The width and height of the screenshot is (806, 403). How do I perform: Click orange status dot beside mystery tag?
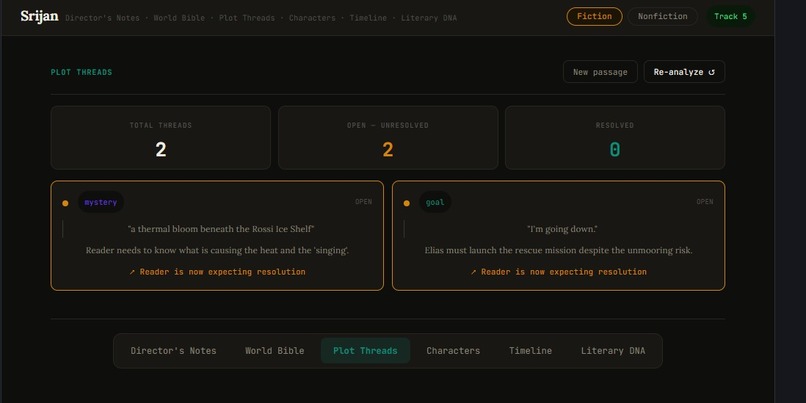pos(65,203)
